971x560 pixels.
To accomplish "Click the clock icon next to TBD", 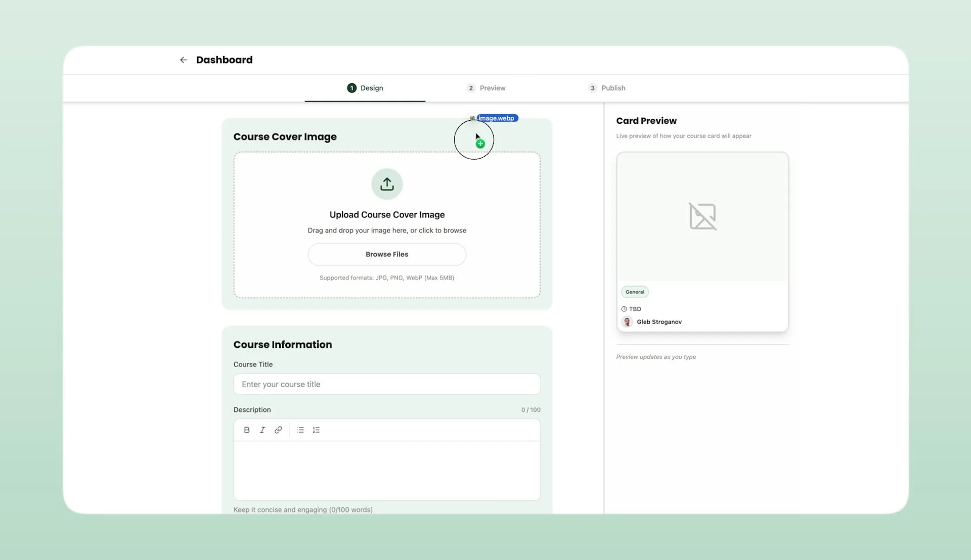I will click(x=624, y=309).
